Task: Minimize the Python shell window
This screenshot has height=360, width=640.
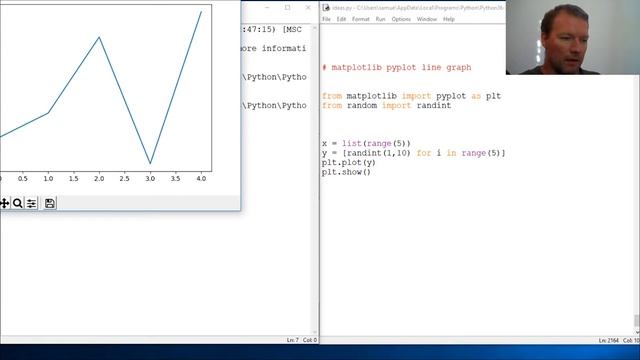Action: pyautogui.click(x=267, y=8)
